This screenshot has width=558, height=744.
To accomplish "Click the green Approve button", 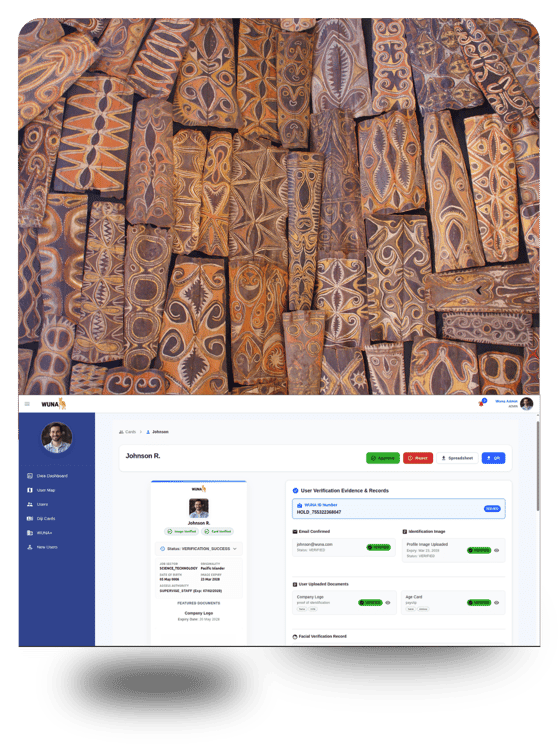I will pyautogui.click(x=382, y=458).
